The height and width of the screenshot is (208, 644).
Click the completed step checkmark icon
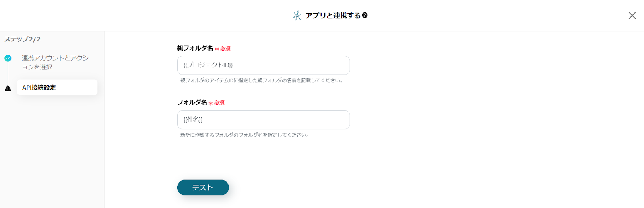click(8, 58)
